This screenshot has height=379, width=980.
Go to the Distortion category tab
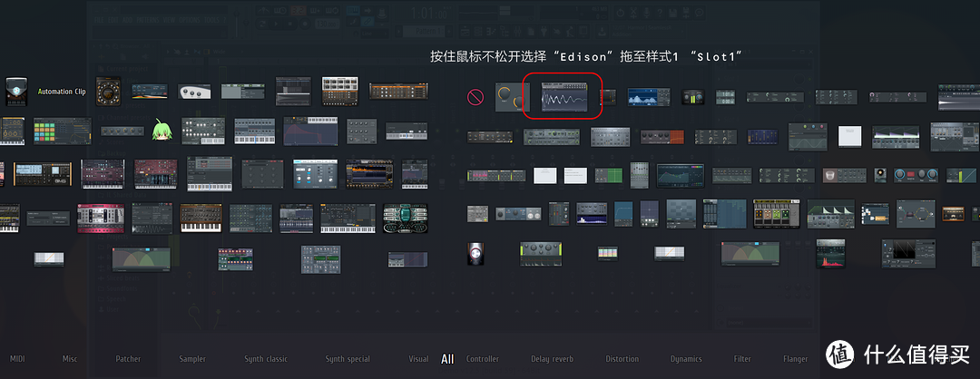point(622,359)
